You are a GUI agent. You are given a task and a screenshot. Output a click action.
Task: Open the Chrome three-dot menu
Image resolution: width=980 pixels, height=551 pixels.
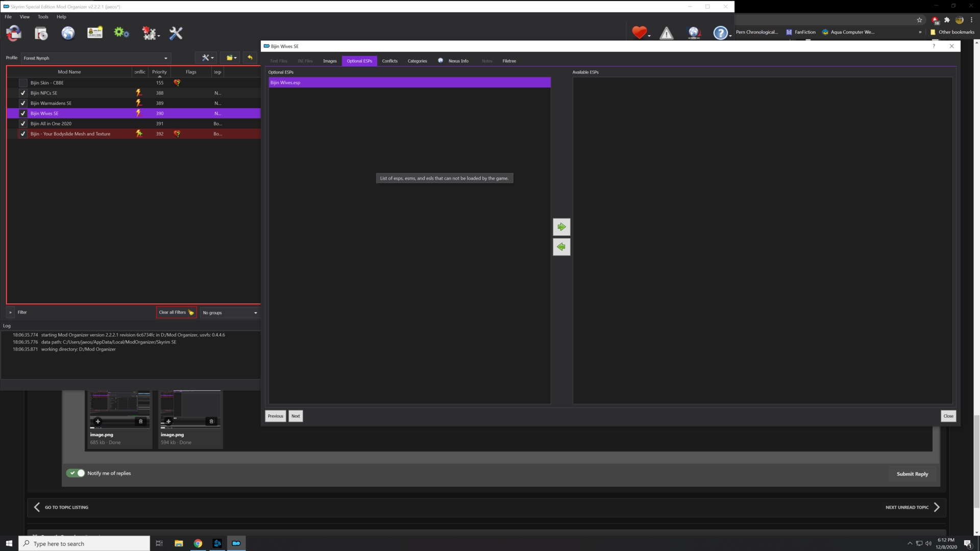[971, 20]
